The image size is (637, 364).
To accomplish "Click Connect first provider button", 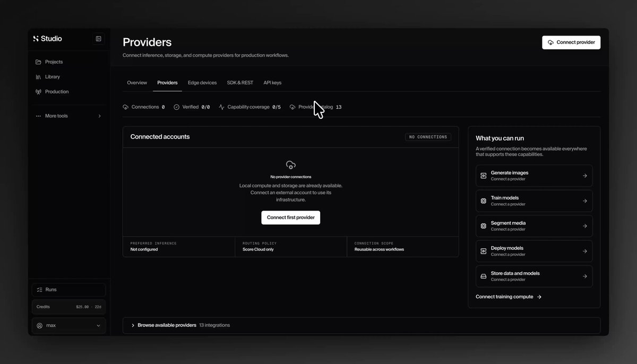I will (x=290, y=218).
